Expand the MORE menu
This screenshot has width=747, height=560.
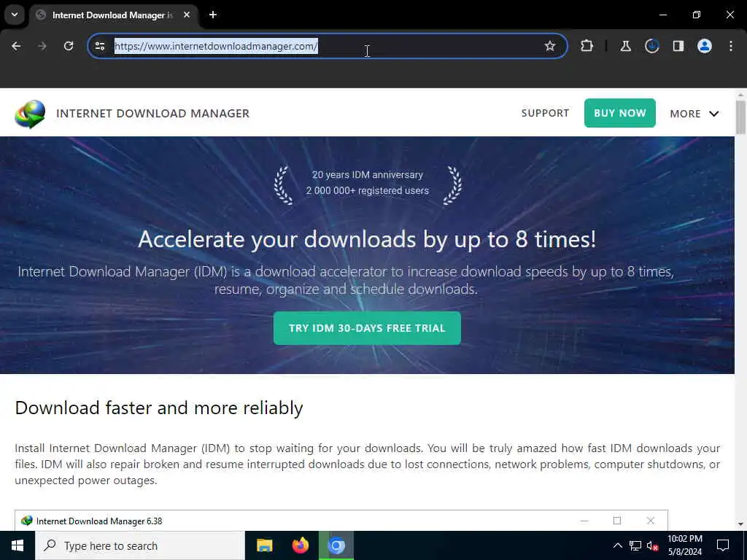[x=694, y=113]
